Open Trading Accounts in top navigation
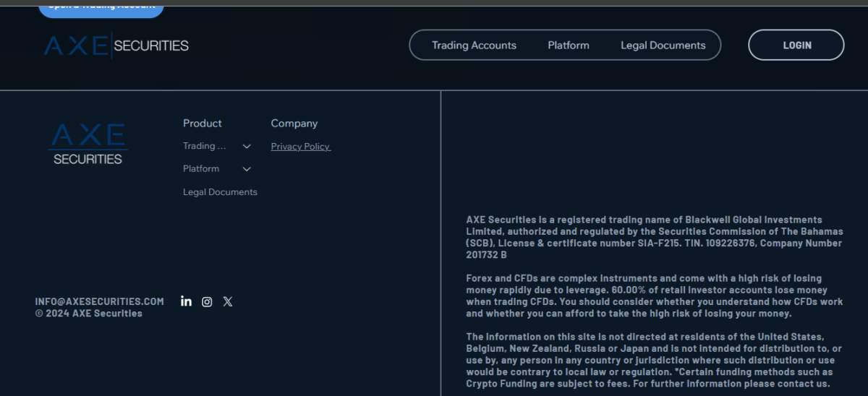The height and width of the screenshot is (396, 868). coord(474,46)
